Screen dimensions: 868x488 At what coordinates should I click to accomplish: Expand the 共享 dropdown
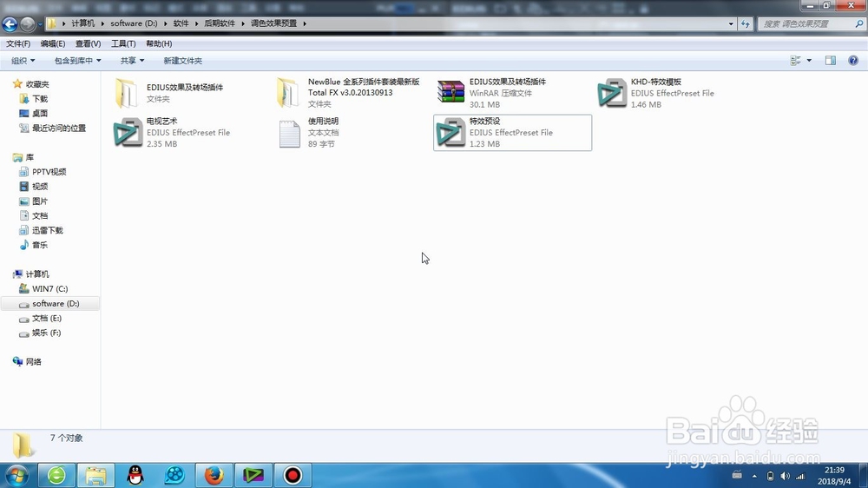tap(132, 61)
